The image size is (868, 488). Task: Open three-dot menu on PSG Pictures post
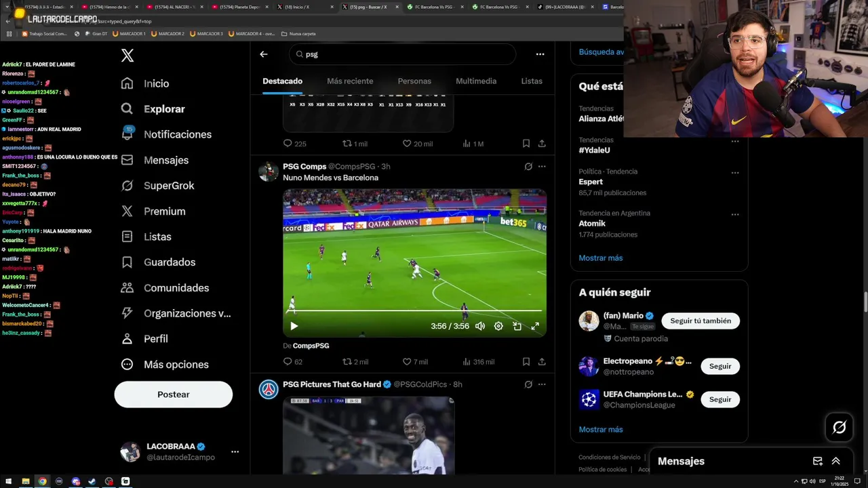pyautogui.click(x=542, y=384)
